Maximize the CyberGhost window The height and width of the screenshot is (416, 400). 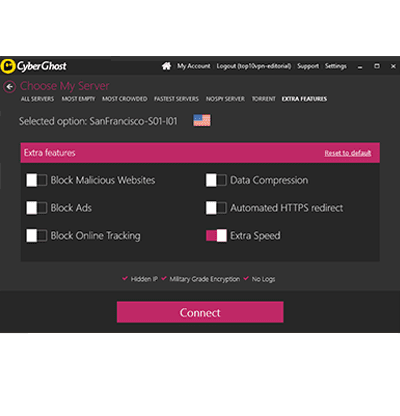point(377,66)
